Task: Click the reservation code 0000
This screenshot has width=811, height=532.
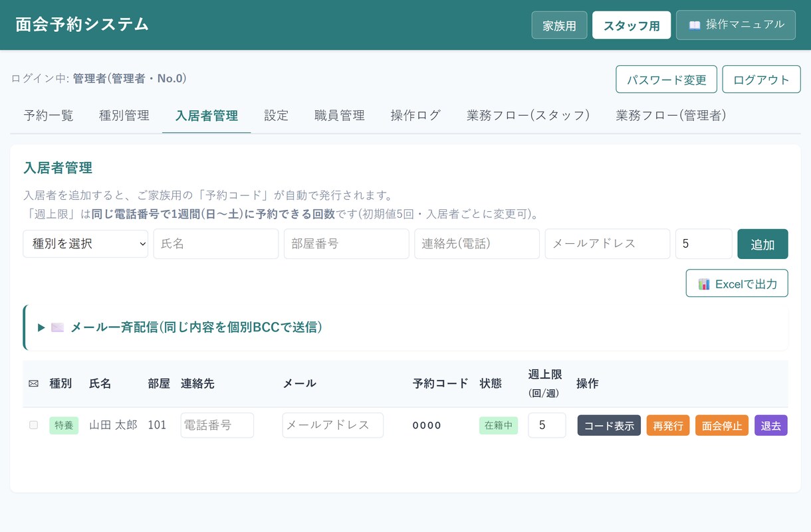Action: (x=427, y=425)
